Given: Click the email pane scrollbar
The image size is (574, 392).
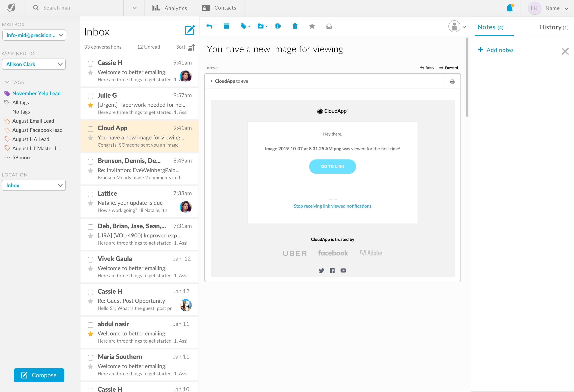Looking at the screenshot, I should click(x=467, y=77).
